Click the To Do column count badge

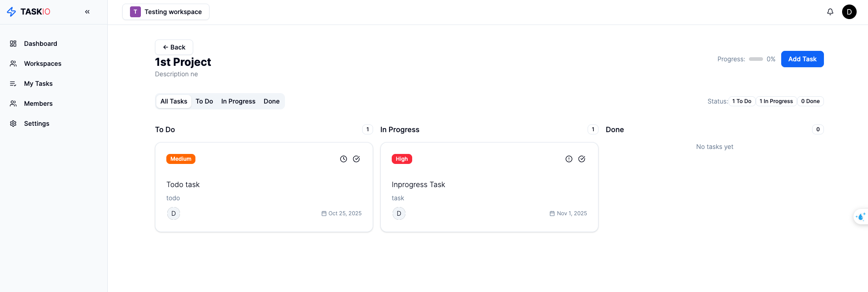368,129
